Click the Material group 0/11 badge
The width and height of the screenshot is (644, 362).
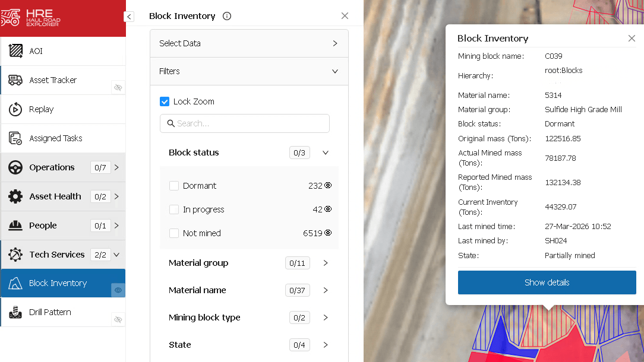(x=298, y=263)
